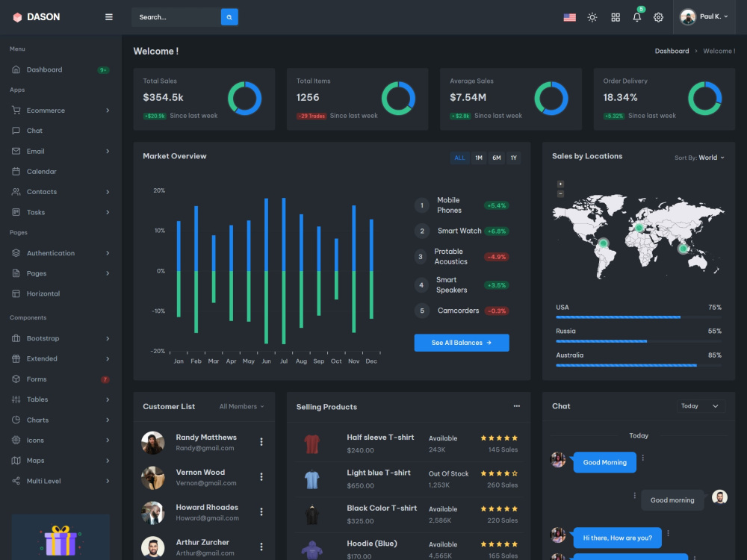Open options beside Good Morning message
747x560 pixels.
click(x=642, y=458)
